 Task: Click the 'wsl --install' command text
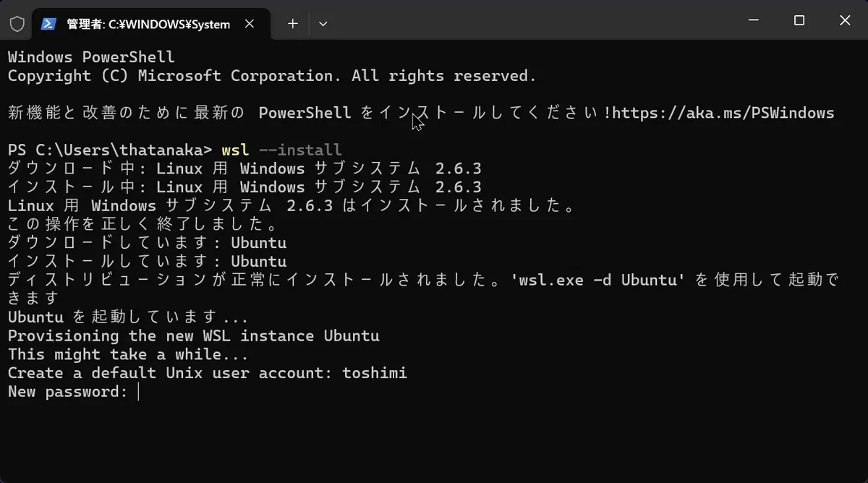coord(281,150)
